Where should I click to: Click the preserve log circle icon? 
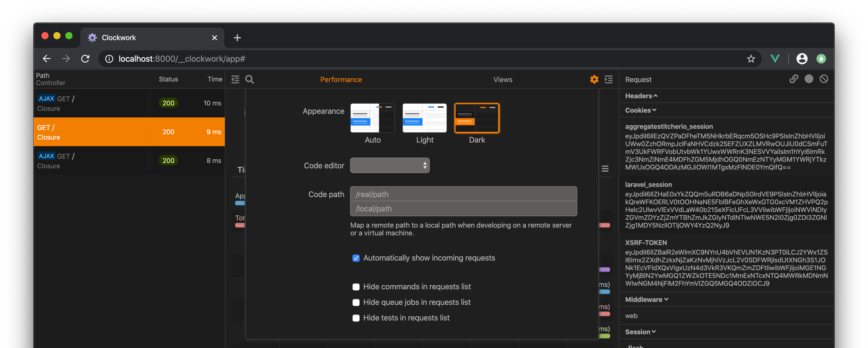click(809, 79)
